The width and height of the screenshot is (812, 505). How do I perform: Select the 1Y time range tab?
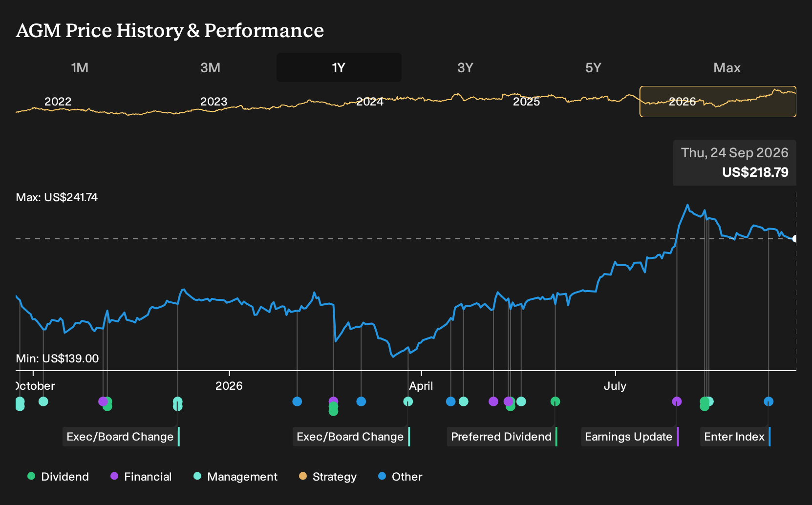tap(339, 68)
